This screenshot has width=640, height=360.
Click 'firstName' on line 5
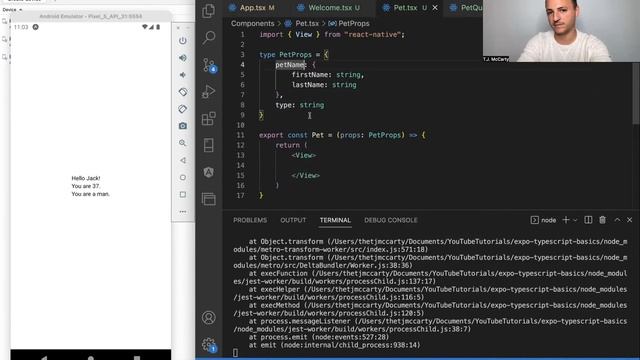tap(309, 75)
